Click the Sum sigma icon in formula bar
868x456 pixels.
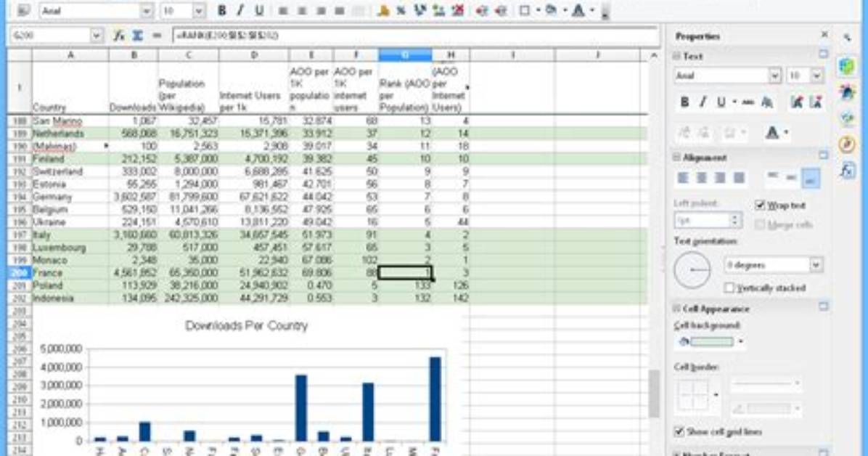coord(137,36)
